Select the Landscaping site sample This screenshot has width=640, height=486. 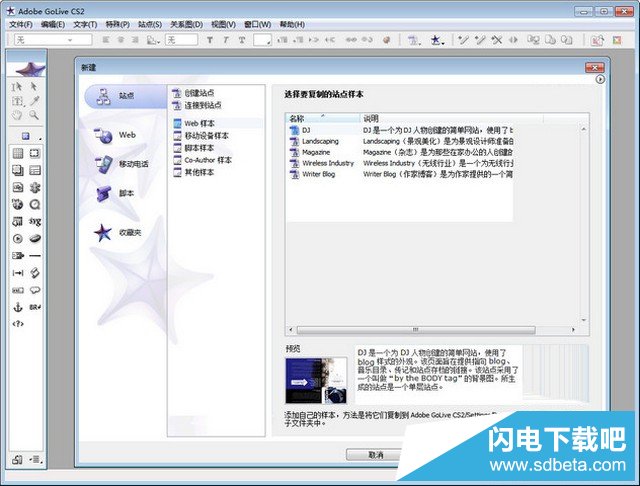point(400,141)
